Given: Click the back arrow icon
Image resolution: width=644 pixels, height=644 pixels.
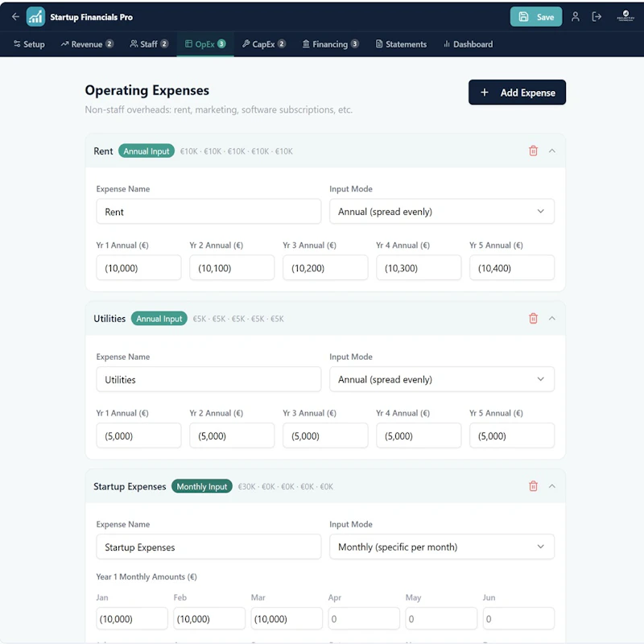Looking at the screenshot, I should pos(15,17).
